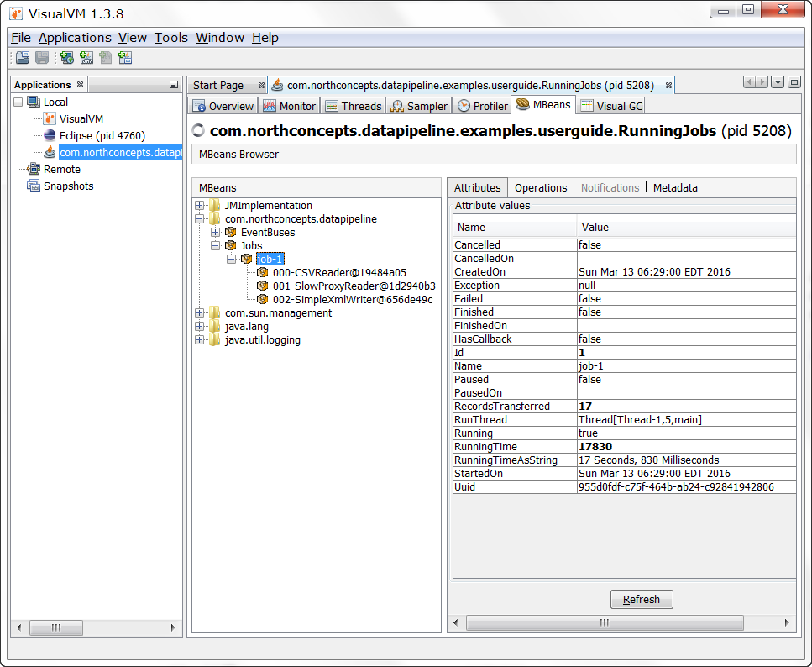Close the Start Page tab
Viewport: 812px width, 667px height.
pyautogui.click(x=261, y=85)
